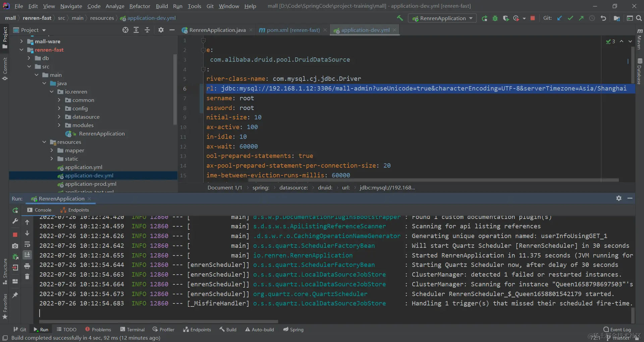This screenshot has height=342, width=644.
Task: Toggle the Commit side tool window
Action: click(x=5, y=69)
